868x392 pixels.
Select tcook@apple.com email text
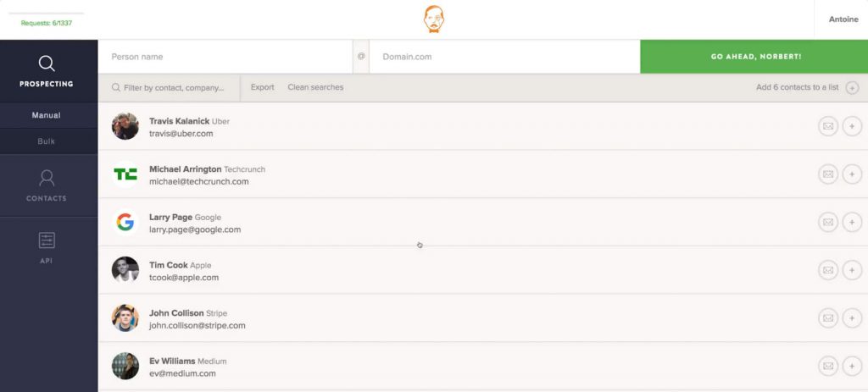click(x=184, y=278)
